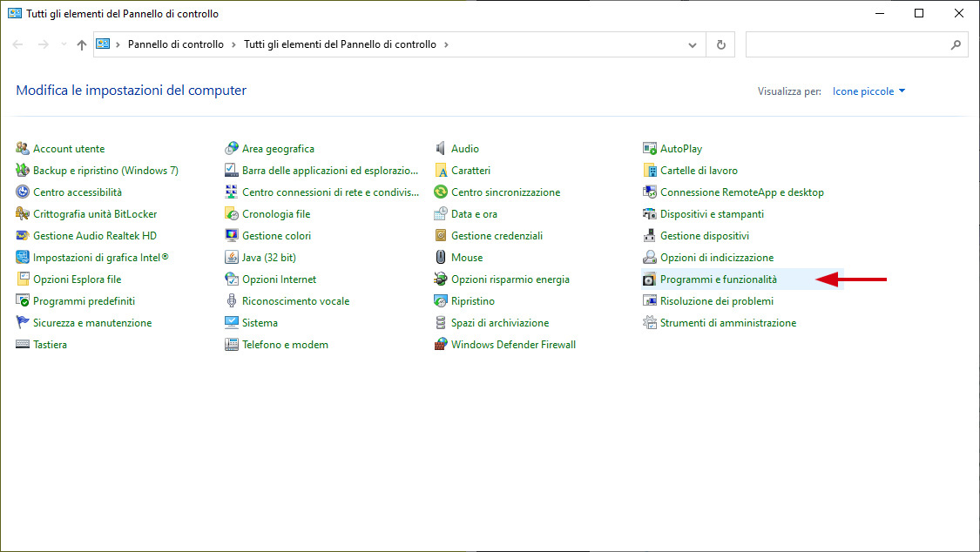
Task: Click the search magnifier icon
Action: (x=956, y=45)
